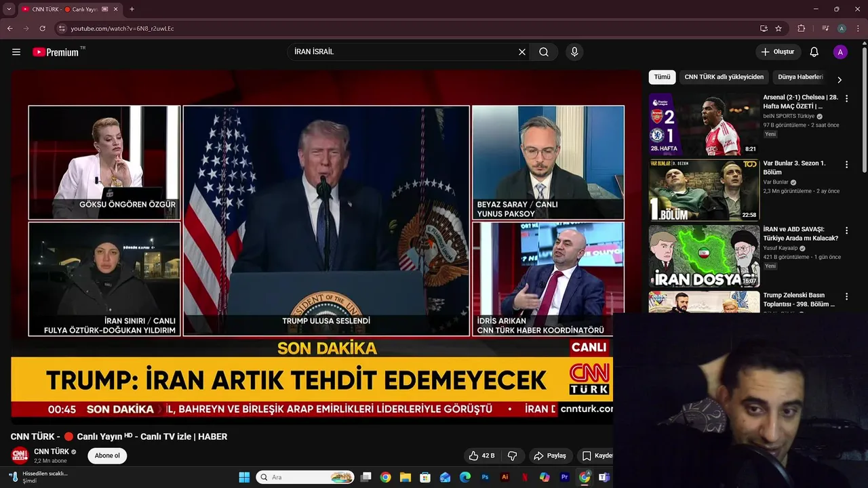Screen dimensions: 868x488
Task: Click the taskbar Ara search box
Action: tap(305, 477)
